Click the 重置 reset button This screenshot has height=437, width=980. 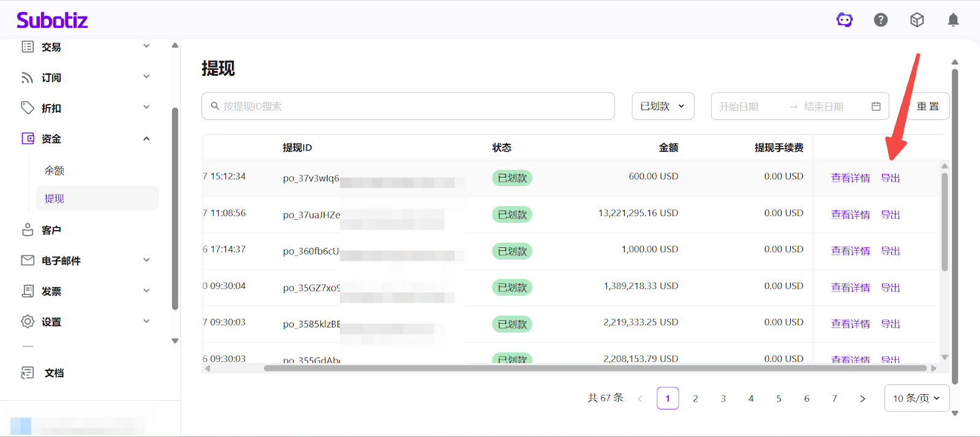point(927,106)
